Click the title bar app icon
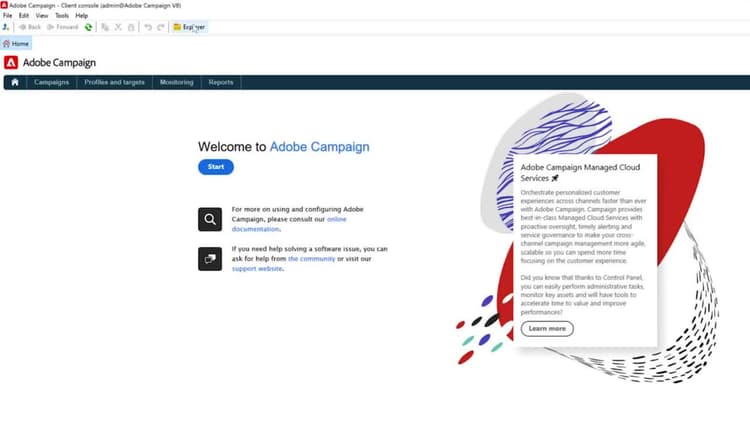Screen dimensions: 750x421 tap(4, 5)
